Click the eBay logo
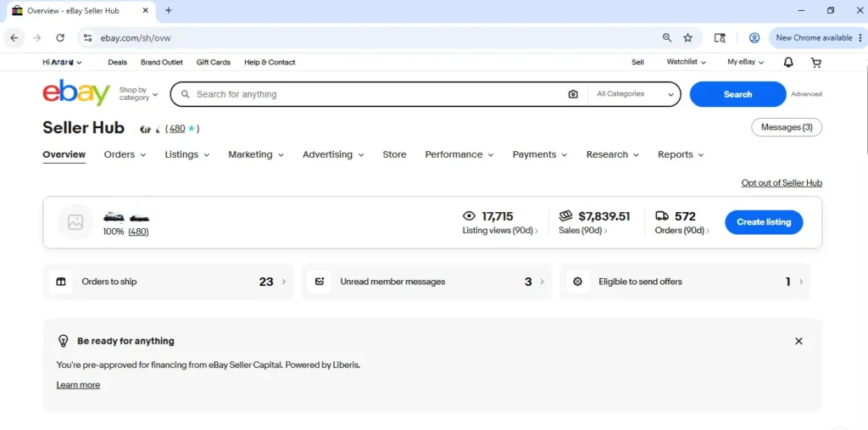 coord(76,93)
